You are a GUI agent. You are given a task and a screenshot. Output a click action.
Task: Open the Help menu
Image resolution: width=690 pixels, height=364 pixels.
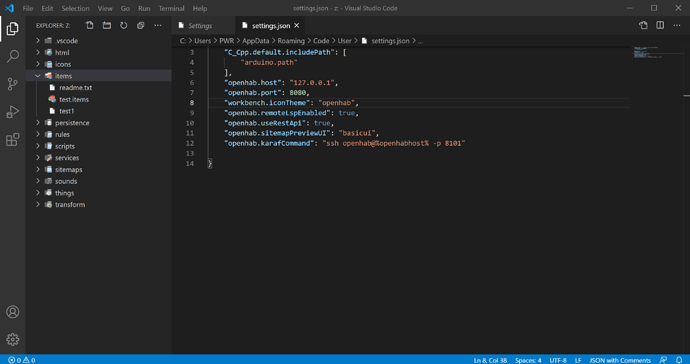point(200,8)
